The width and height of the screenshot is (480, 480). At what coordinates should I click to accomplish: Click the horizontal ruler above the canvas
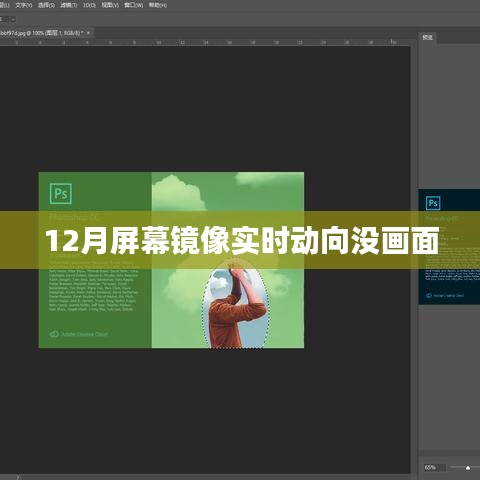[x=205, y=43]
